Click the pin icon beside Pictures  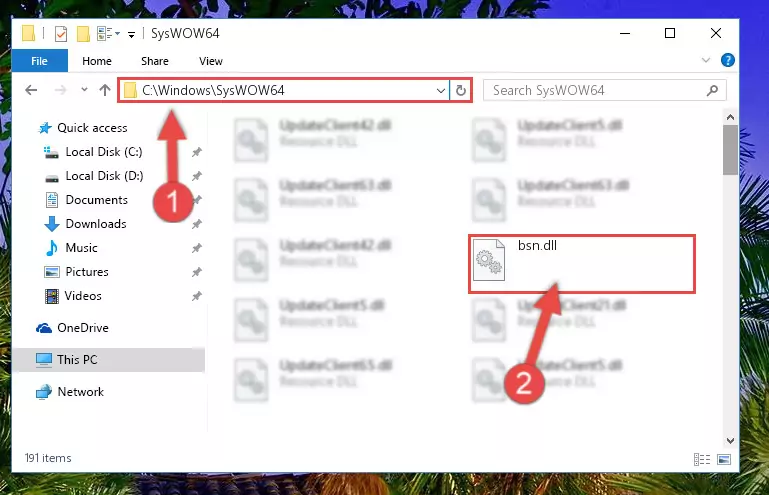pyautogui.click(x=197, y=272)
